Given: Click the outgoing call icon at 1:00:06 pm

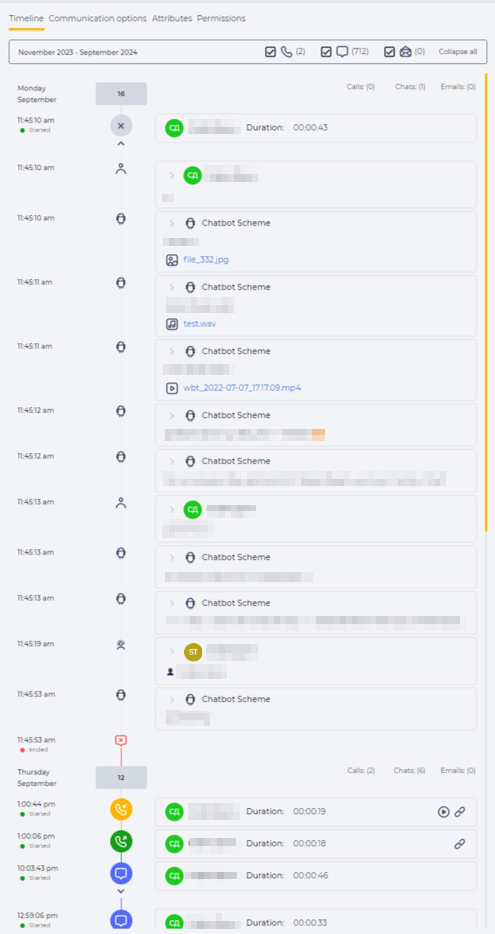Looking at the screenshot, I should point(121,841).
